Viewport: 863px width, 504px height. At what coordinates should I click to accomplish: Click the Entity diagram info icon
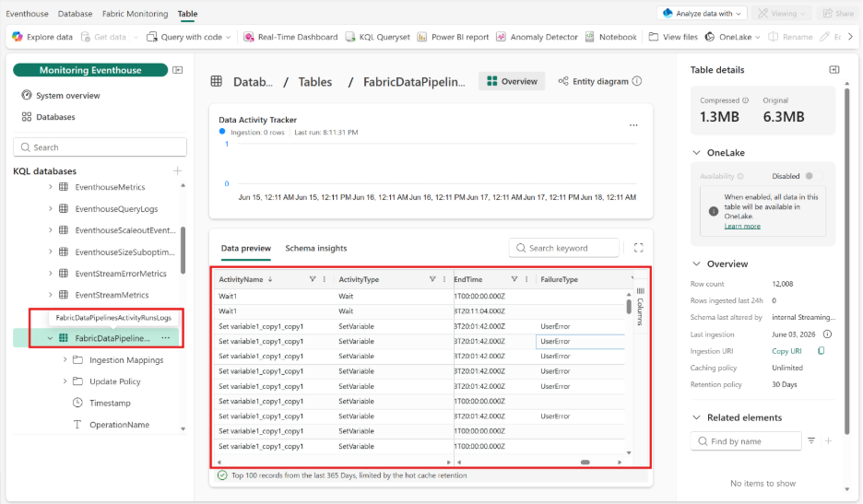point(637,81)
